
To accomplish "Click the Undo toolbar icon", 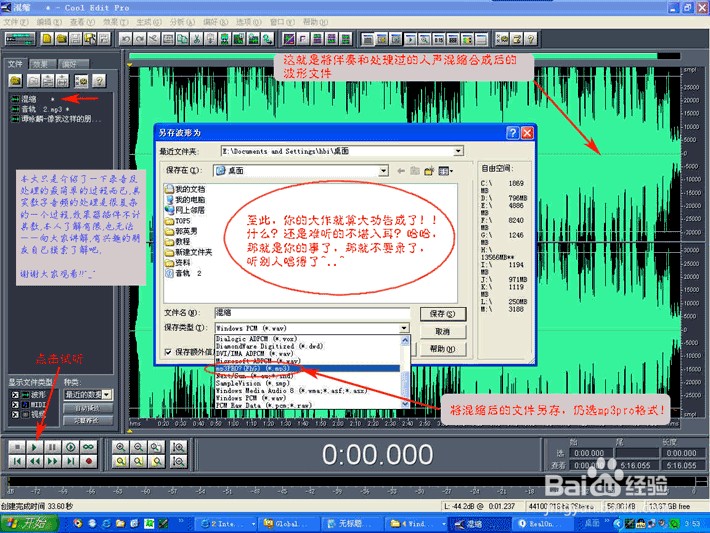I will [125, 39].
